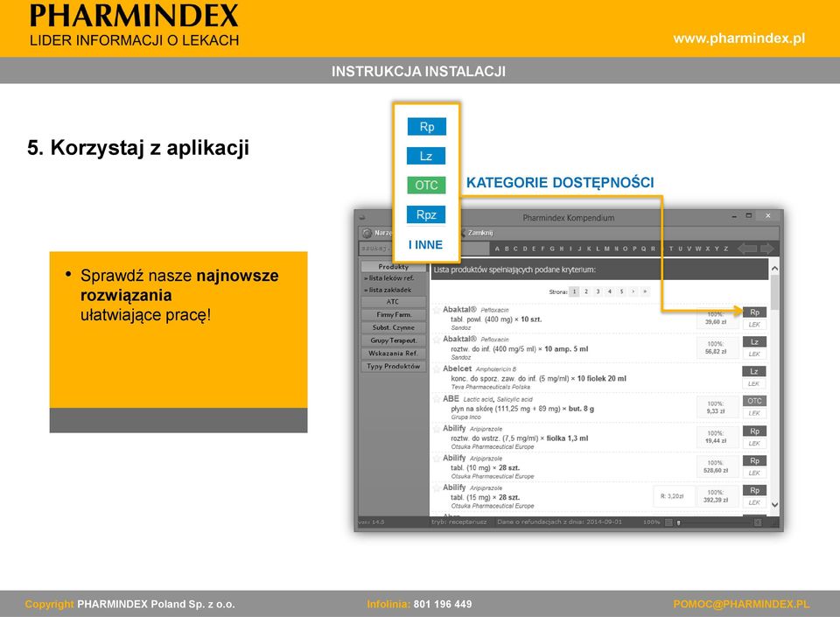Click Rp badge for Abilify 15 mg
The height and width of the screenshot is (617, 840).
point(754,490)
